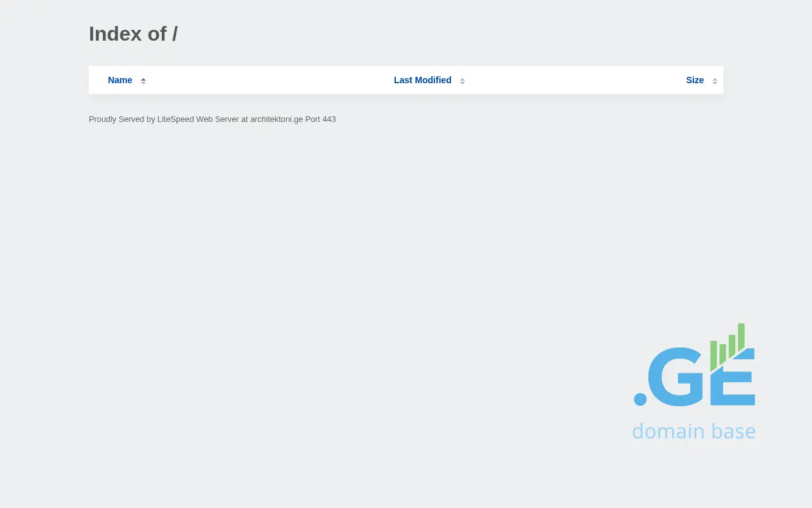Click the slash in the page heading
Screen dimensions: 812x508
point(174,34)
